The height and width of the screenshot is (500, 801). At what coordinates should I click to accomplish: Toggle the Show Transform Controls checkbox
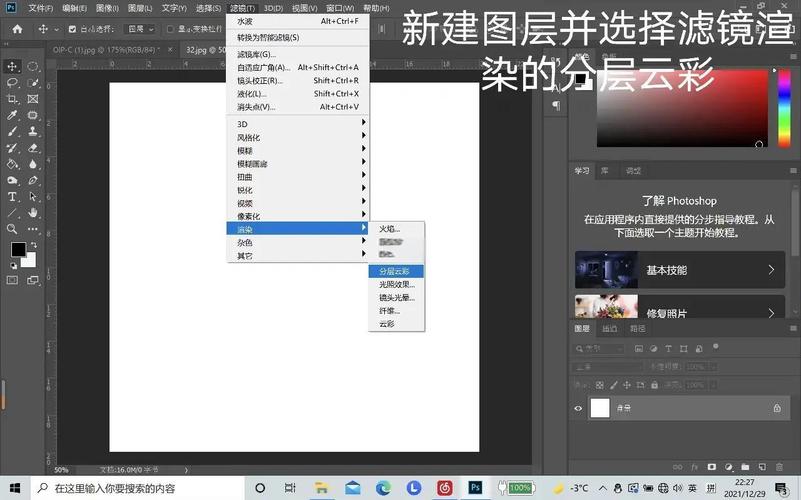pos(170,30)
